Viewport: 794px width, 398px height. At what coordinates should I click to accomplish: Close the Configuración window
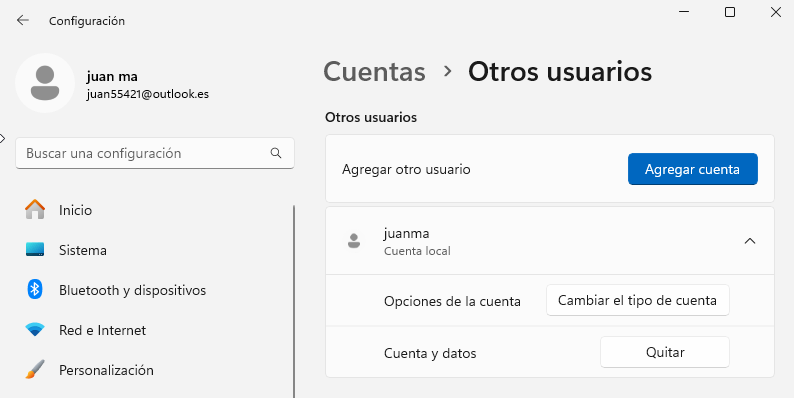coord(775,12)
